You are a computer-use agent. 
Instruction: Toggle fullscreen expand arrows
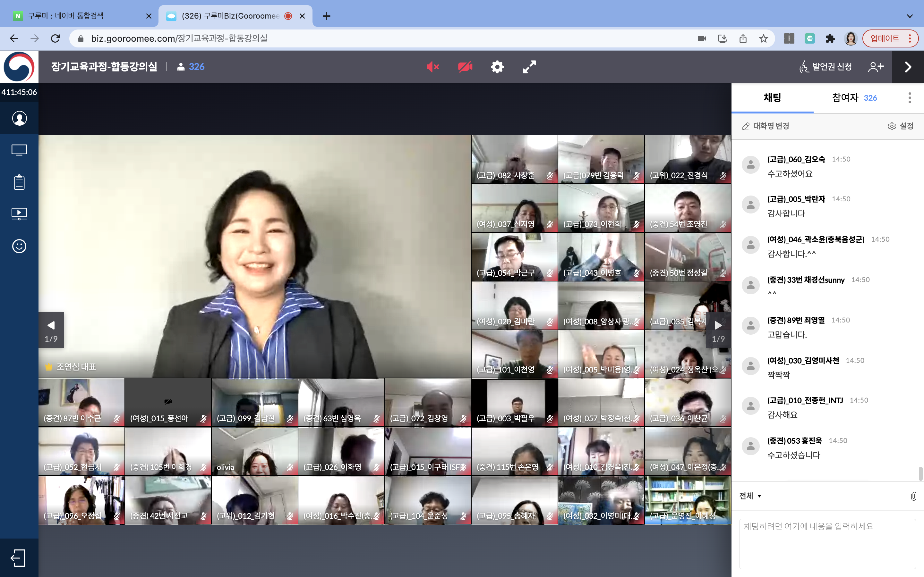[x=529, y=67]
